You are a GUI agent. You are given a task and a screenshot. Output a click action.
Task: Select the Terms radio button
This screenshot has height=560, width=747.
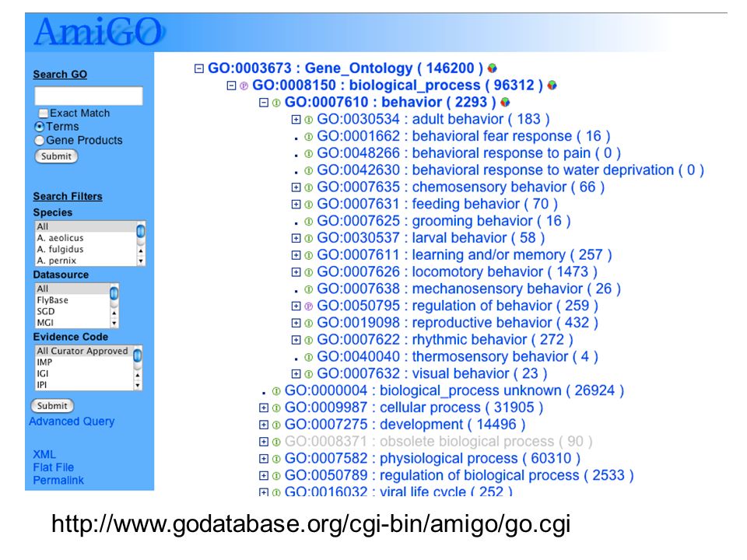pyautogui.click(x=40, y=127)
